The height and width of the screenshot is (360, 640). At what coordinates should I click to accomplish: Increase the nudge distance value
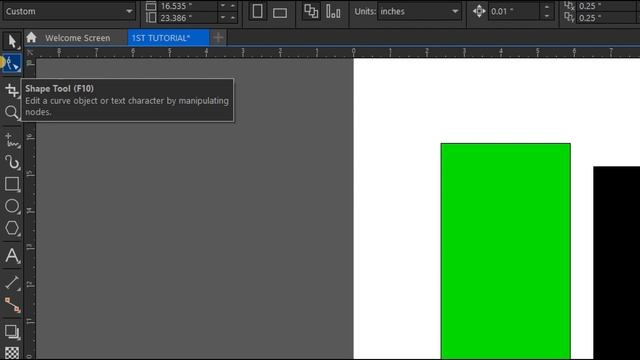547,7
